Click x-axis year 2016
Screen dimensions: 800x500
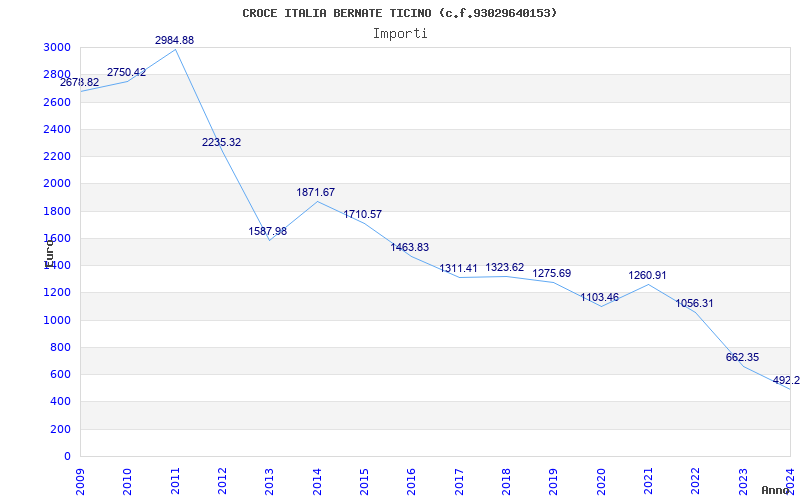412,482
